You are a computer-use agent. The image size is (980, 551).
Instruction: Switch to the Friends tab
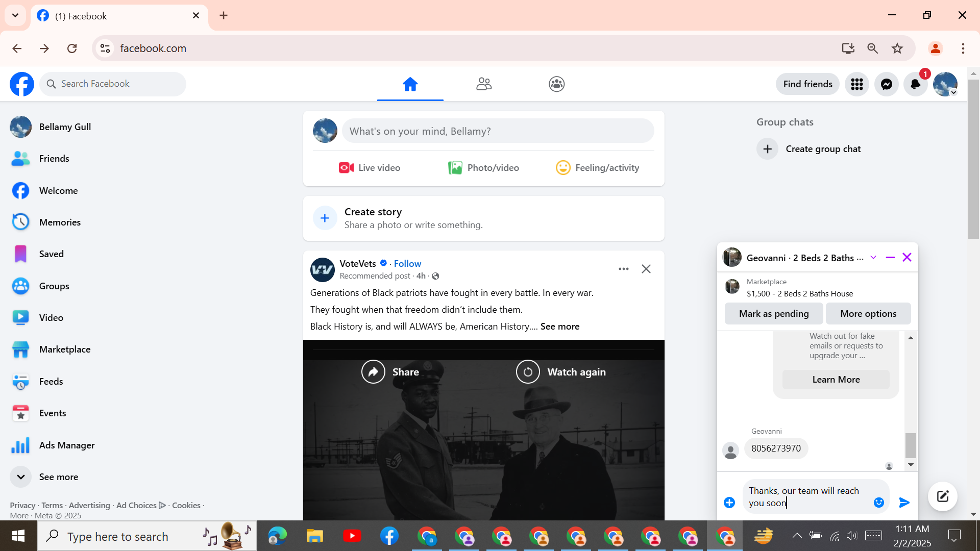(483, 84)
